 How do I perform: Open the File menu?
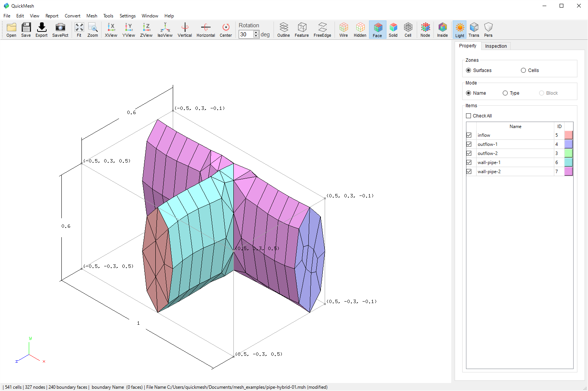(7, 16)
